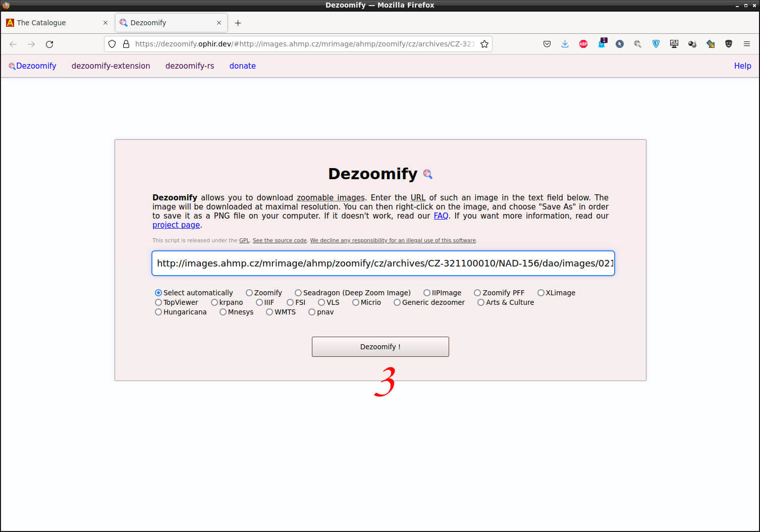This screenshot has height=532, width=760.
Task: Switch to The Catalogue tab
Action: click(x=57, y=23)
